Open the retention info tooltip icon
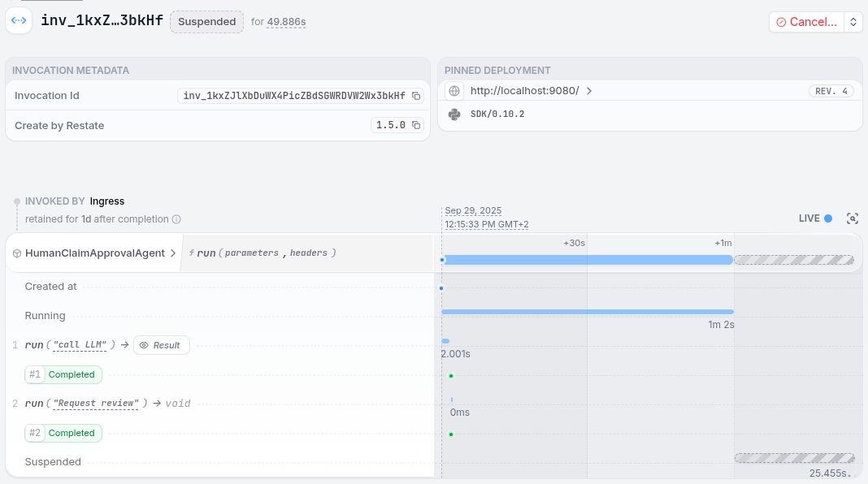Image resolution: width=868 pixels, height=484 pixels. [176, 219]
